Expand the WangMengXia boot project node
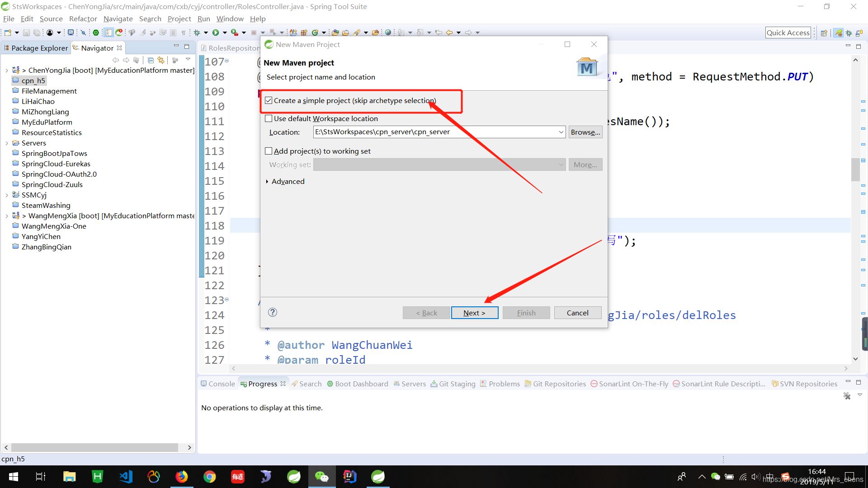868x488 pixels. click(x=7, y=216)
